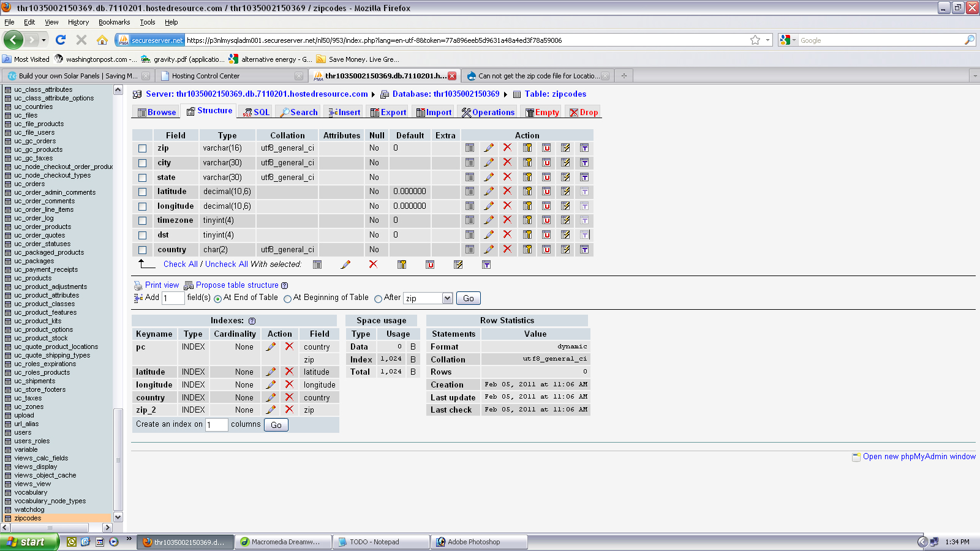
Task: Reload the page using the browser refresh icon
Action: [61, 40]
